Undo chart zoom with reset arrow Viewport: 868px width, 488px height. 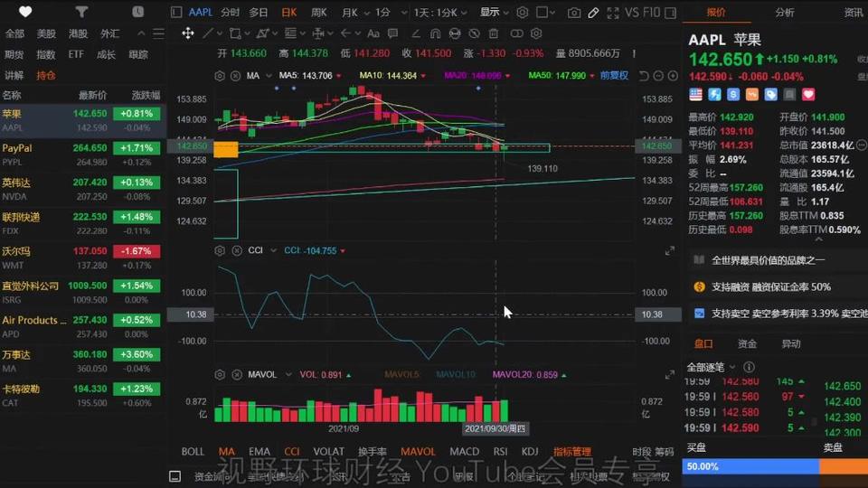[x=643, y=76]
